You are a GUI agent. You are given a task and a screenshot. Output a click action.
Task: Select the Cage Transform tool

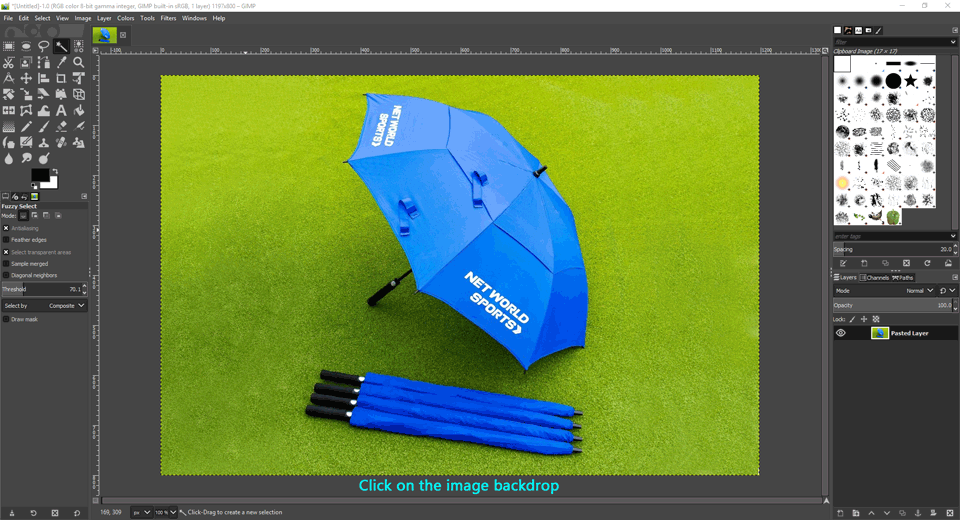[26, 110]
